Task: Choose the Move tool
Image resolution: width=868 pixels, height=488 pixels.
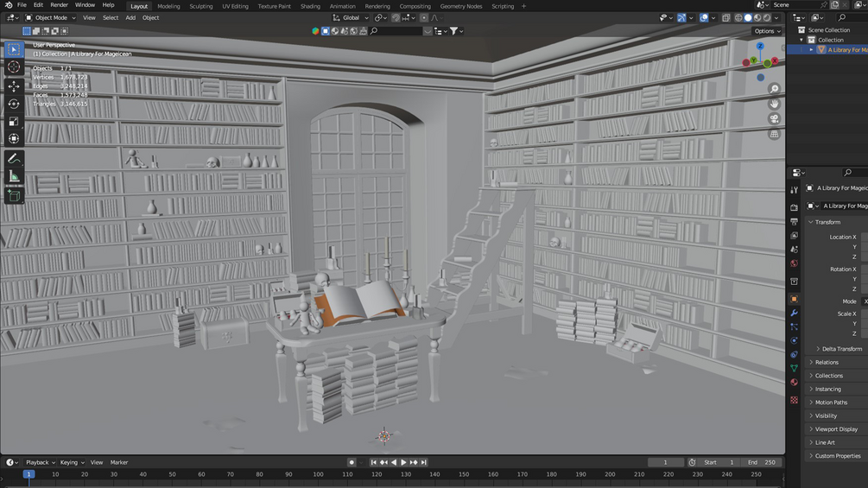Action: click(14, 86)
